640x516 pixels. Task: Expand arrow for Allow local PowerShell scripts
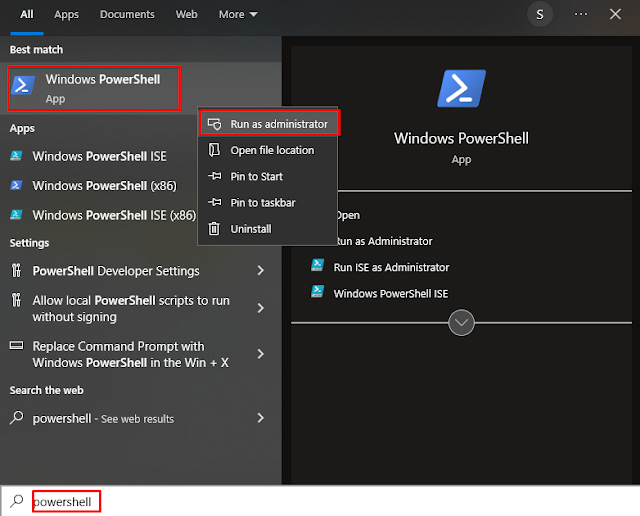point(261,308)
